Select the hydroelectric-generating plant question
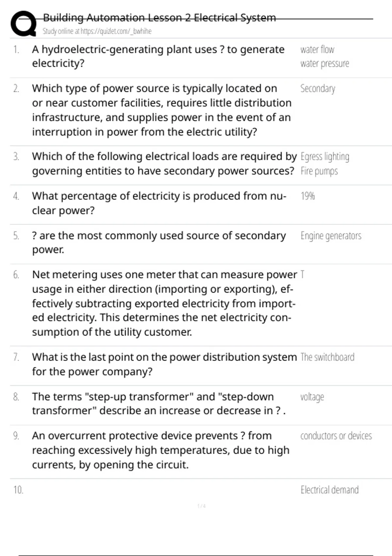This screenshot has height=556, width=392. point(158,56)
